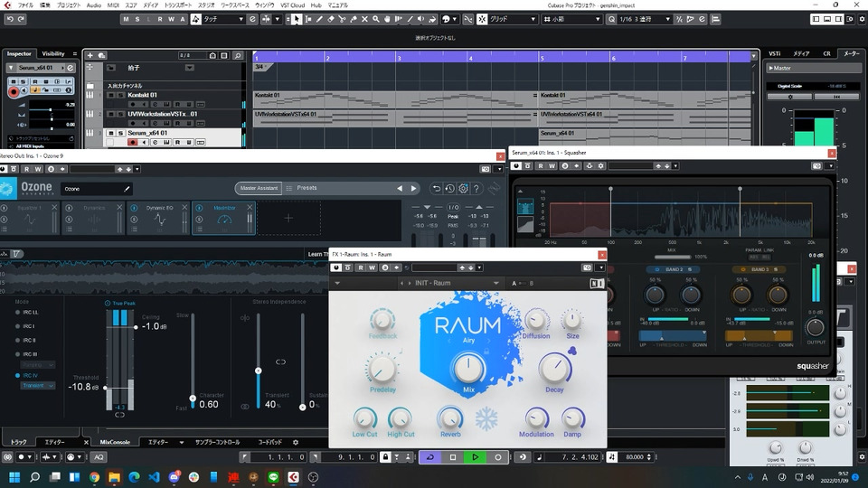
Task: Select the Split scissors tool
Action: tap(342, 19)
